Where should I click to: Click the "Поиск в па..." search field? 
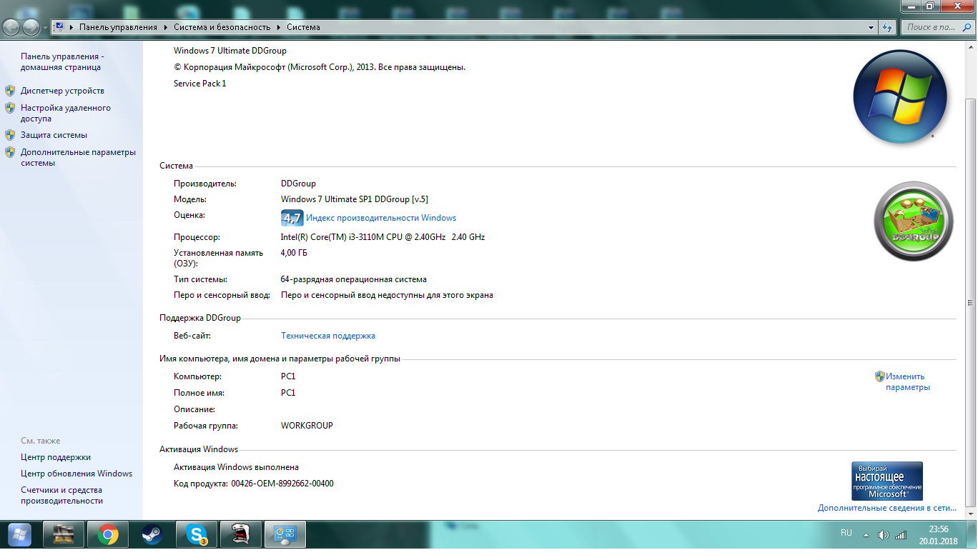pos(929,27)
